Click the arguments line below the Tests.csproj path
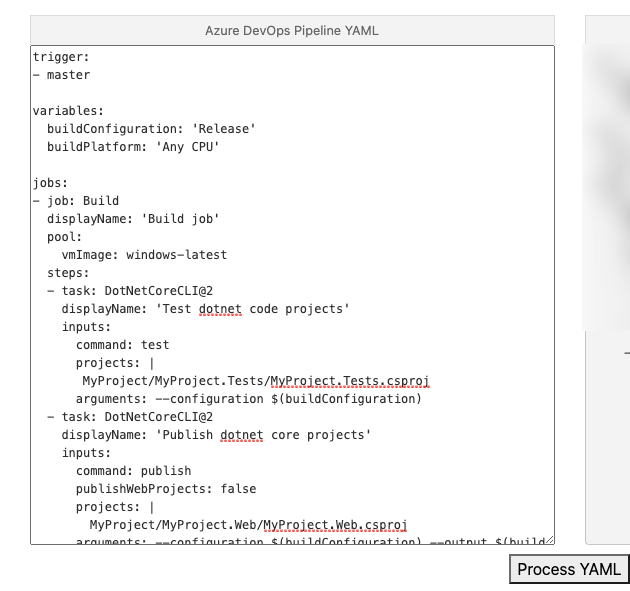 pyautogui.click(x=249, y=399)
